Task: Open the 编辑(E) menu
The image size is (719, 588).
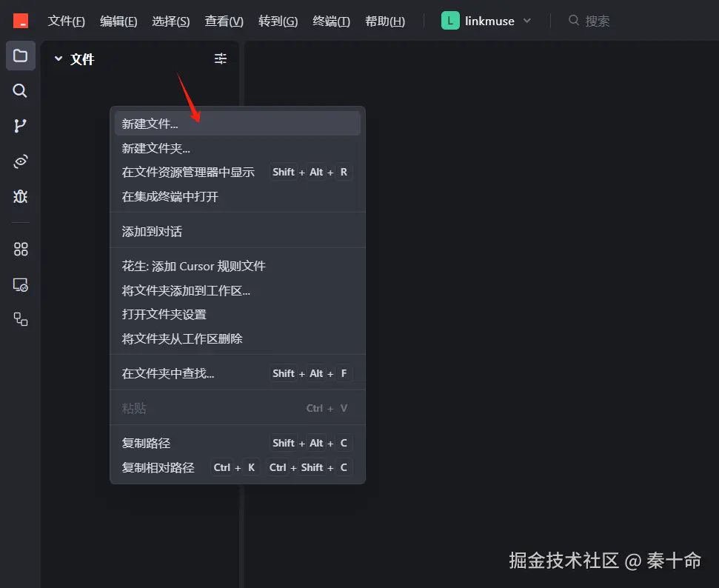Action: [x=118, y=21]
